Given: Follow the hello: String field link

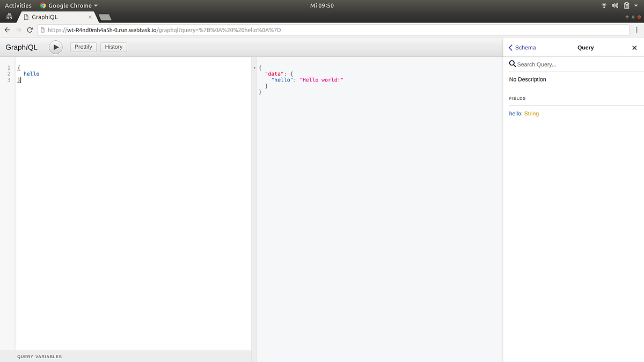Looking at the screenshot, I should (x=524, y=113).
